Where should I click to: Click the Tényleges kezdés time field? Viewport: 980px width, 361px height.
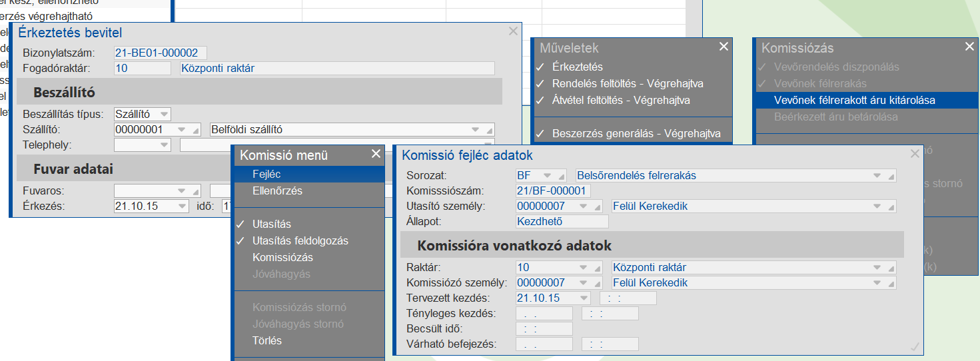click(610, 314)
